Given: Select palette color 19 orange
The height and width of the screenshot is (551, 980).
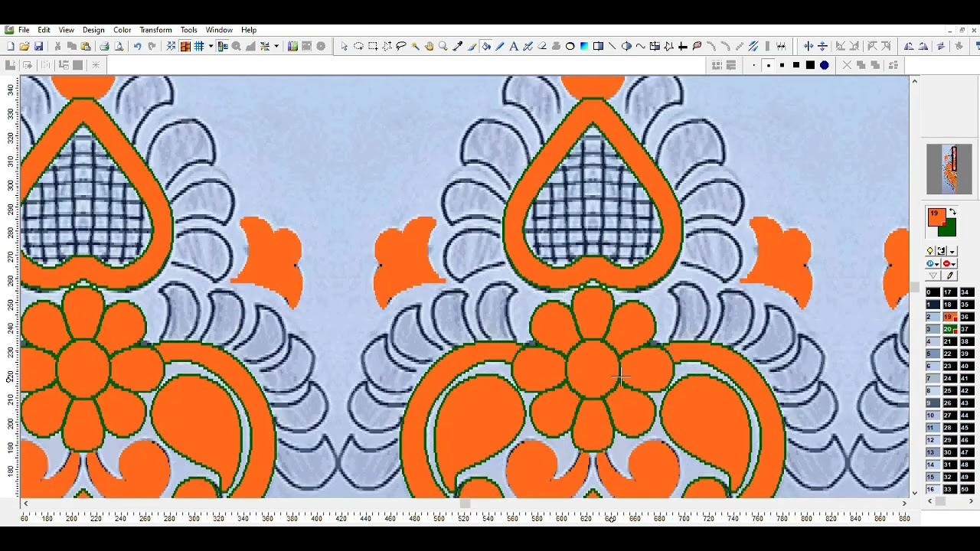Looking at the screenshot, I should [949, 317].
